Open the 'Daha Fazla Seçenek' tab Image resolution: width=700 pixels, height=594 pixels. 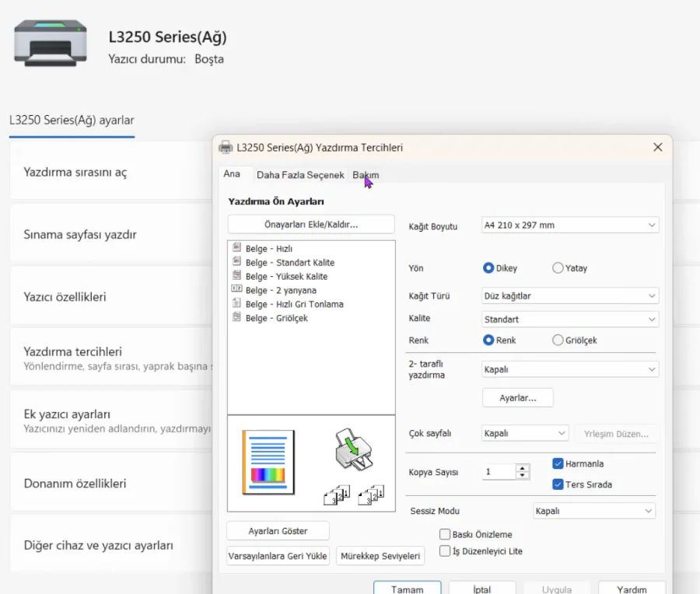tap(300, 175)
